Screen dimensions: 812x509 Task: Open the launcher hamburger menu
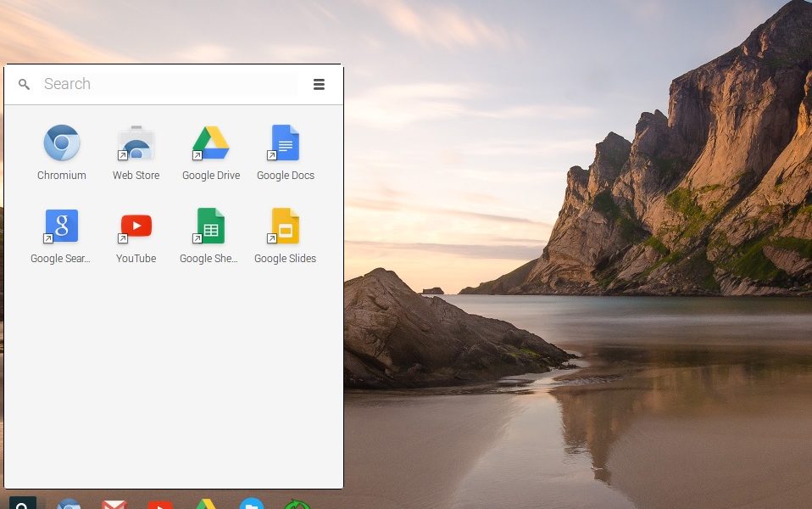pos(319,84)
